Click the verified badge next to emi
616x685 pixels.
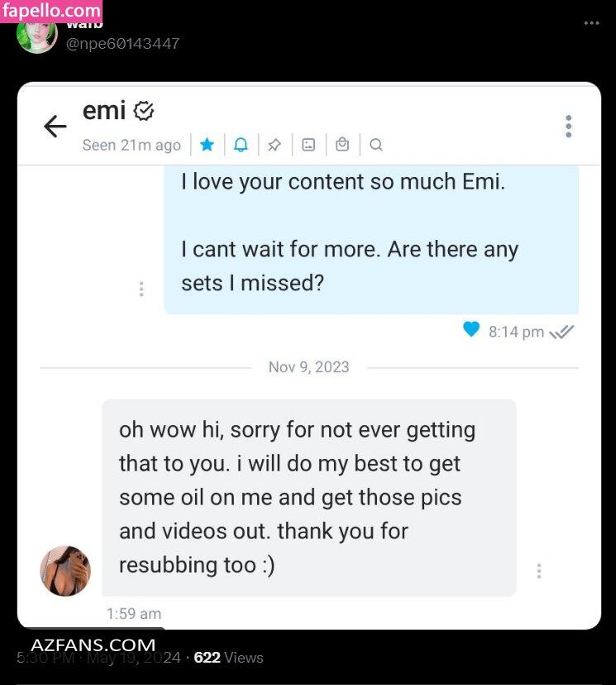pos(144,110)
